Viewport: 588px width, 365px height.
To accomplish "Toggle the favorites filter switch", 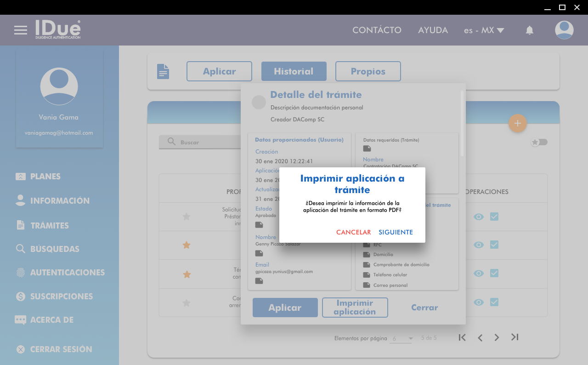I will 539,142.
